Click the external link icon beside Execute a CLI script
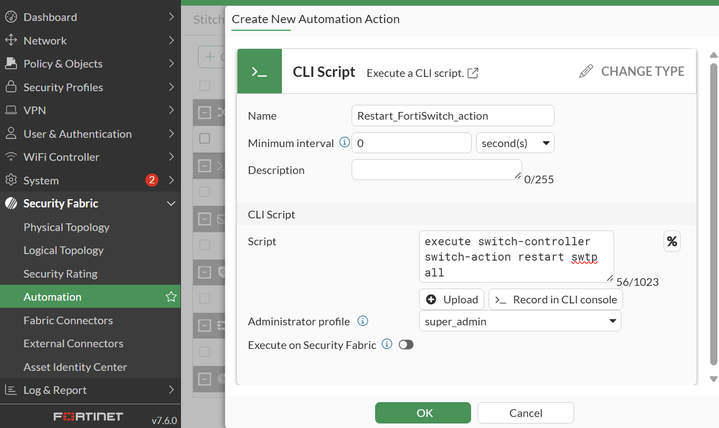This screenshot has height=428, width=719. click(x=473, y=73)
